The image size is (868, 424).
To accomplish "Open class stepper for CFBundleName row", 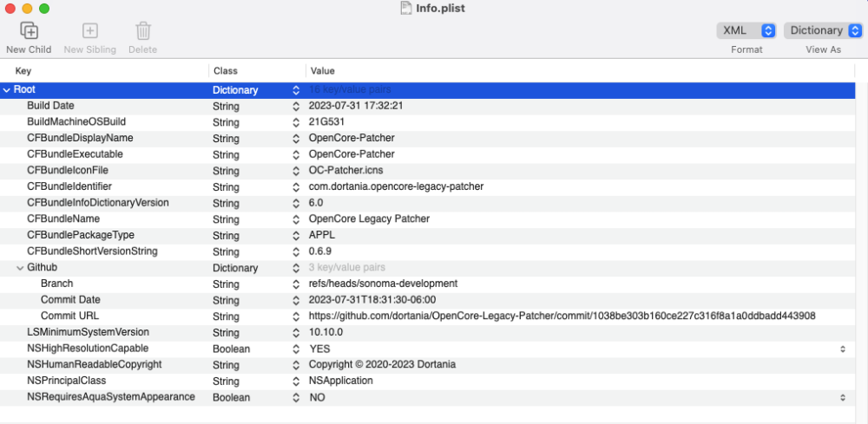I will 296,219.
